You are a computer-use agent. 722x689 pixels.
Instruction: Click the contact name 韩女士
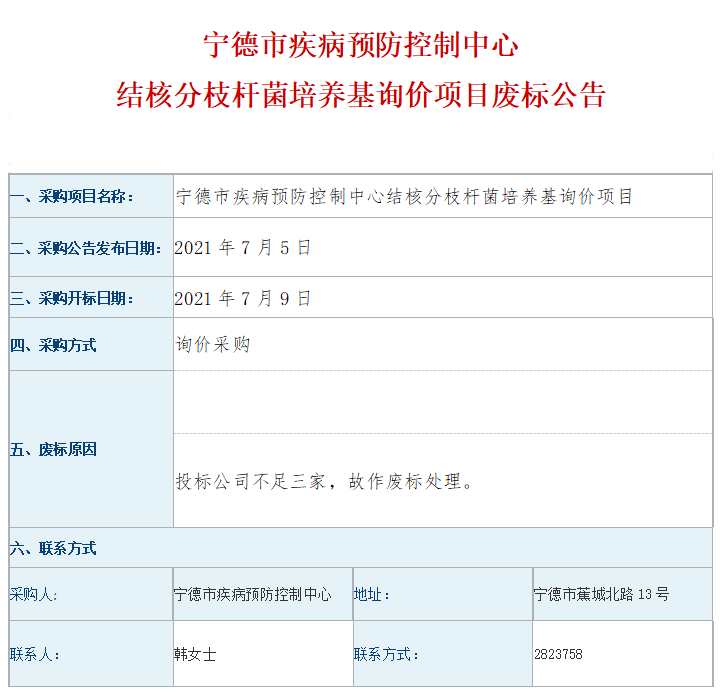coord(195,654)
